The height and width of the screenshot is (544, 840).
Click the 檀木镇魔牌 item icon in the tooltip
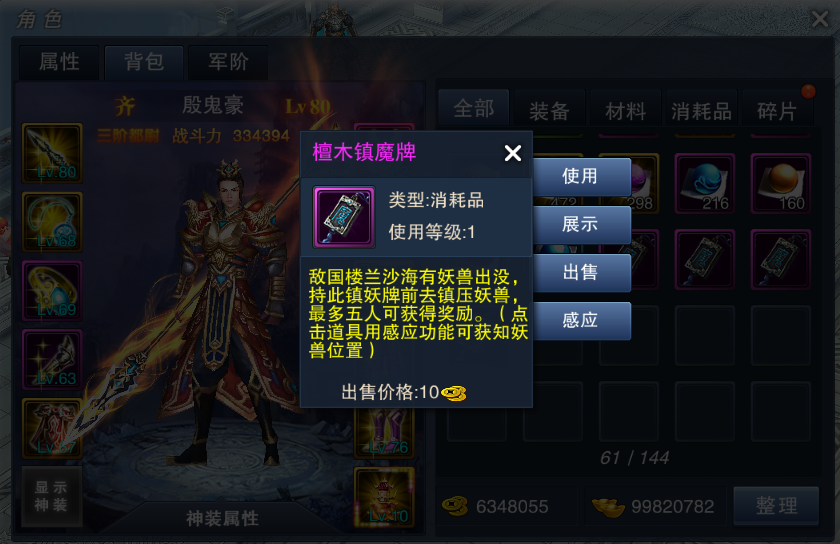pos(344,217)
